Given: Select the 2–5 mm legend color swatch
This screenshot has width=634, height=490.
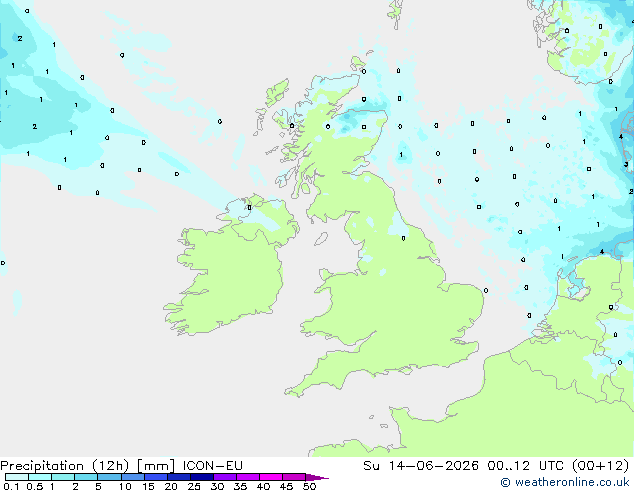Looking at the screenshot, I should point(86,477).
